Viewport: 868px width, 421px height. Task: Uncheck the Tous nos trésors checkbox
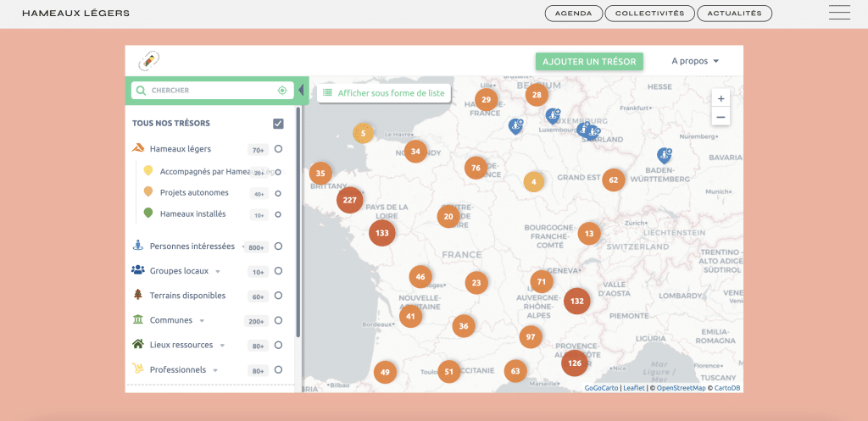(278, 124)
